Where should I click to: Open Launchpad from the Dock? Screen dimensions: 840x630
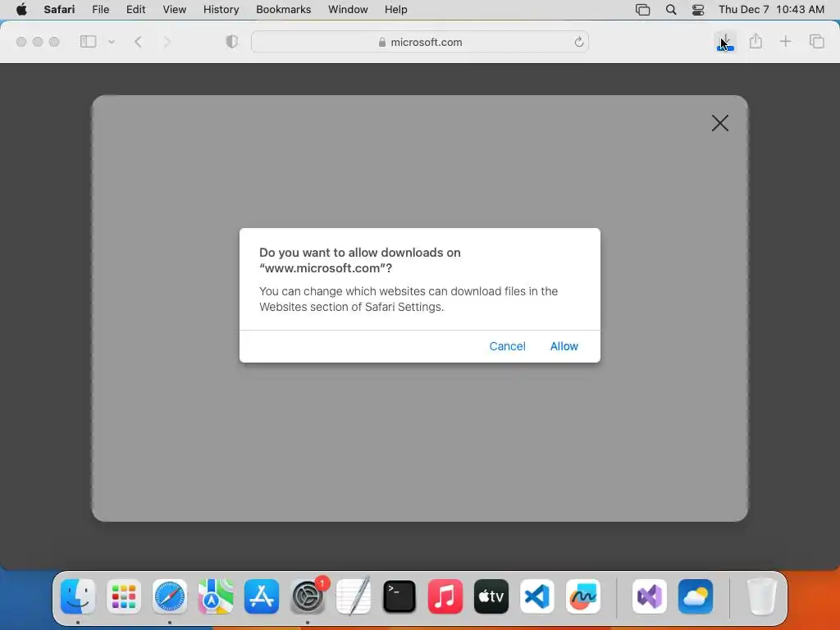click(x=124, y=596)
